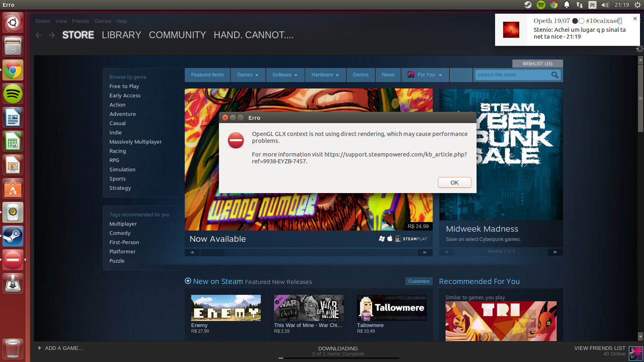This screenshot has height=362, width=644.
Task: Click OK in error dialog
Action: 454,183
